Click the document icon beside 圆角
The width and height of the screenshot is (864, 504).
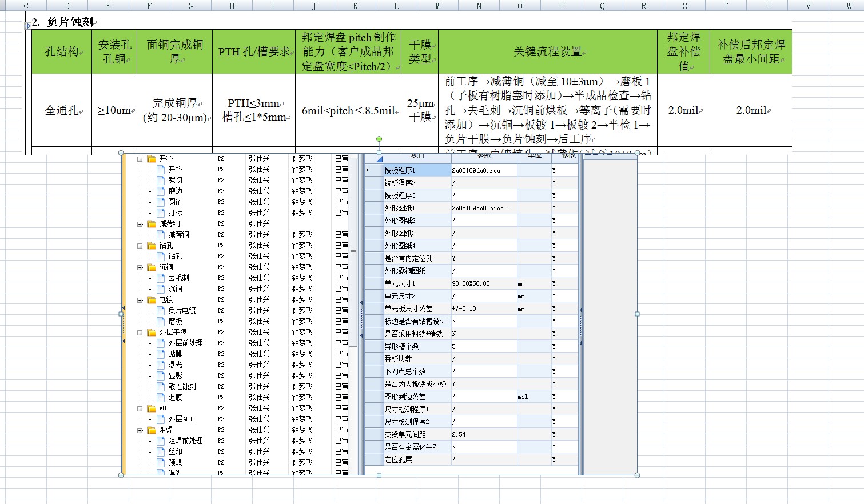(x=161, y=202)
